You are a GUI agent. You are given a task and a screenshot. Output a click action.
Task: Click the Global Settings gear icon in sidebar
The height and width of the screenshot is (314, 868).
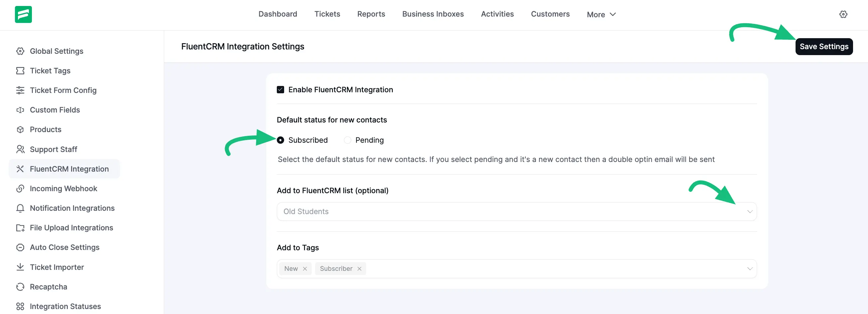pyautogui.click(x=20, y=51)
